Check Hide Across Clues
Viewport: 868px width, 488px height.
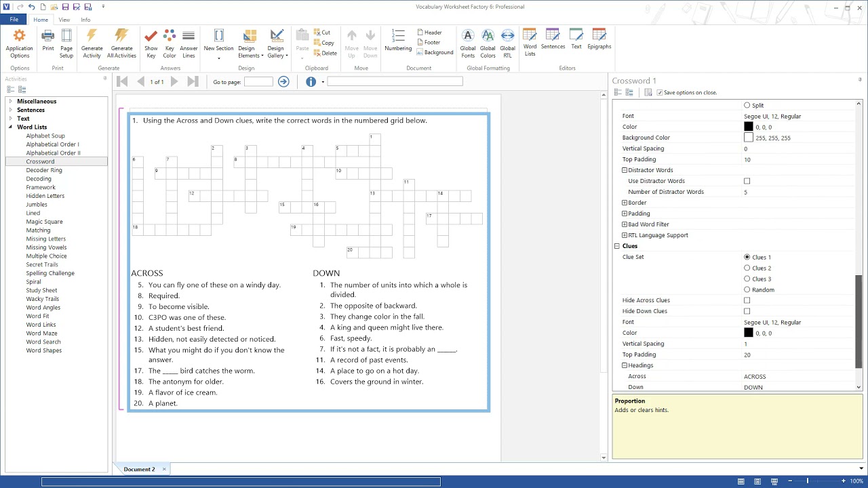(747, 300)
